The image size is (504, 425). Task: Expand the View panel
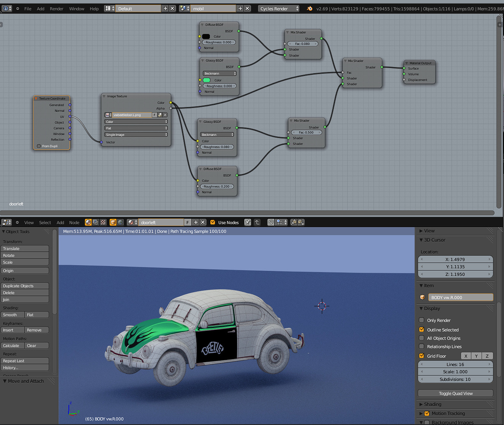point(421,231)
